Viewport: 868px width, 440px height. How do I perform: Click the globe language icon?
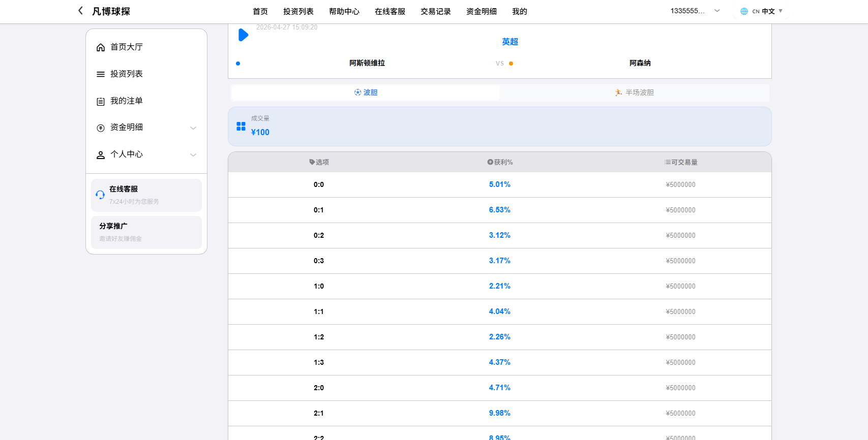(x=744, y=11)
